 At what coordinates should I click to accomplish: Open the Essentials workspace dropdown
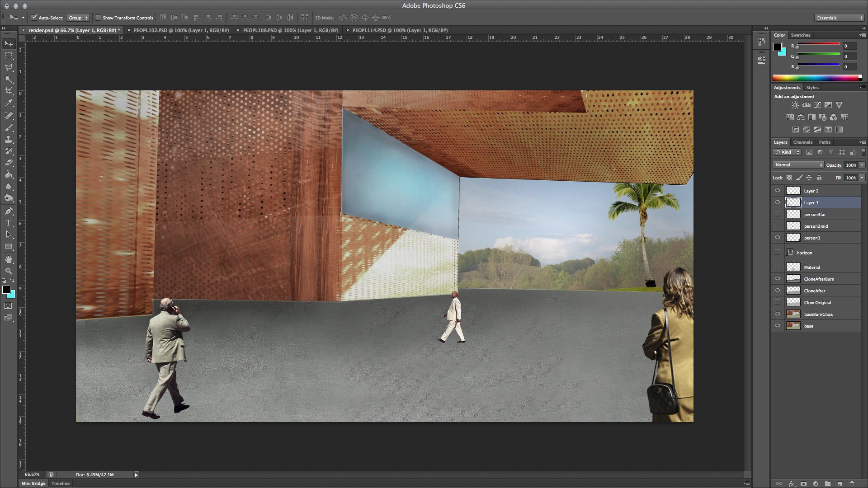pyautogui.click(x=840, y=18)
